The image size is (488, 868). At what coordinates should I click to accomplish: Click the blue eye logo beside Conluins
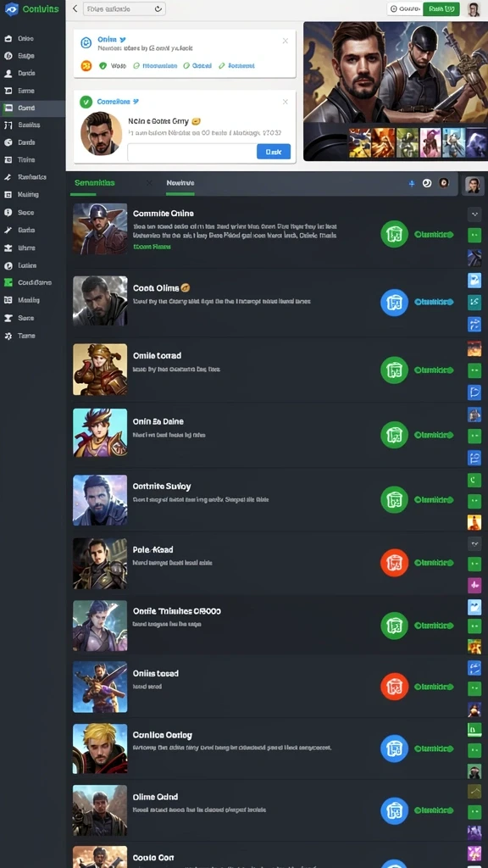tap(11, 8)
